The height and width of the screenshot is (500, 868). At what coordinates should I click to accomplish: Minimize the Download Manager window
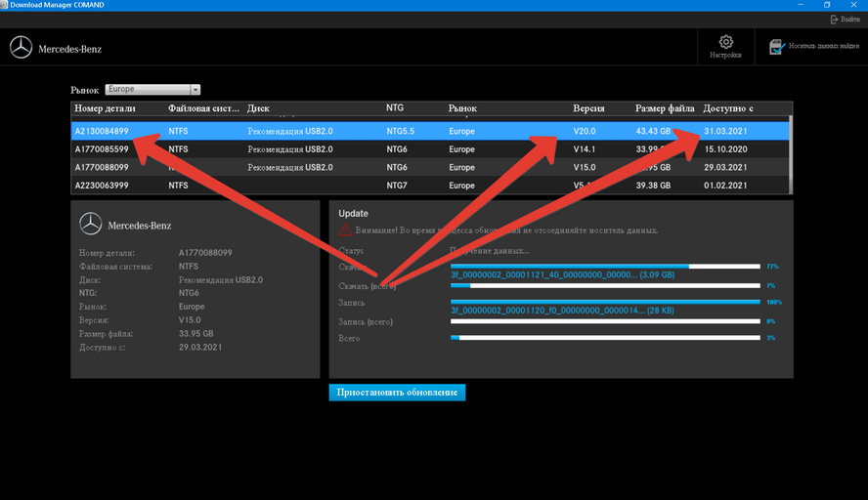click(x=801, y=5)
